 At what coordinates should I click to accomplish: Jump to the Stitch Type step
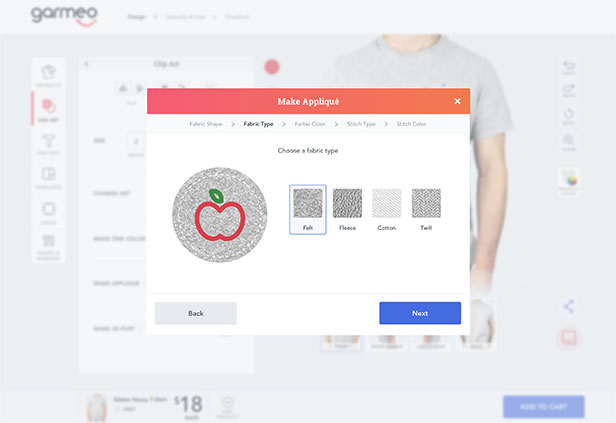click(361, 124)
